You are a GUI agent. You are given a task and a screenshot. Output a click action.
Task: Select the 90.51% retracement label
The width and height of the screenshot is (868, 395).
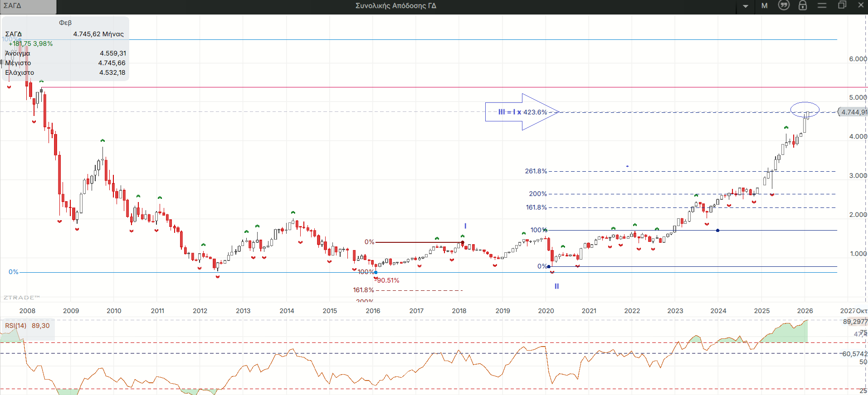point(388,280)
